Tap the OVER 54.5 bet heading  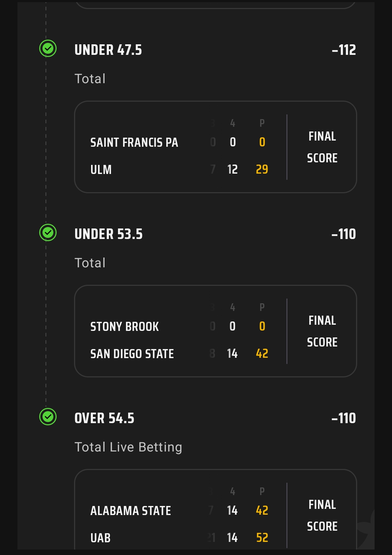tap(105, 418)
